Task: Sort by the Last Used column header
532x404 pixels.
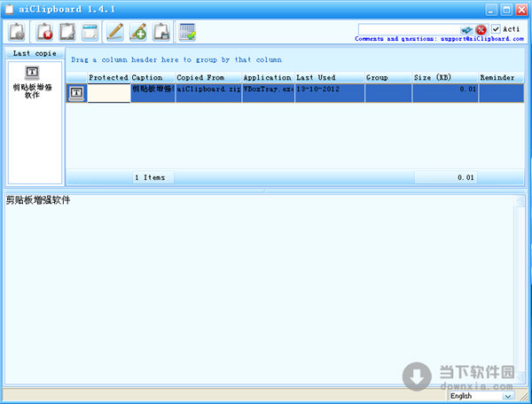Action: tap(330, 78)
